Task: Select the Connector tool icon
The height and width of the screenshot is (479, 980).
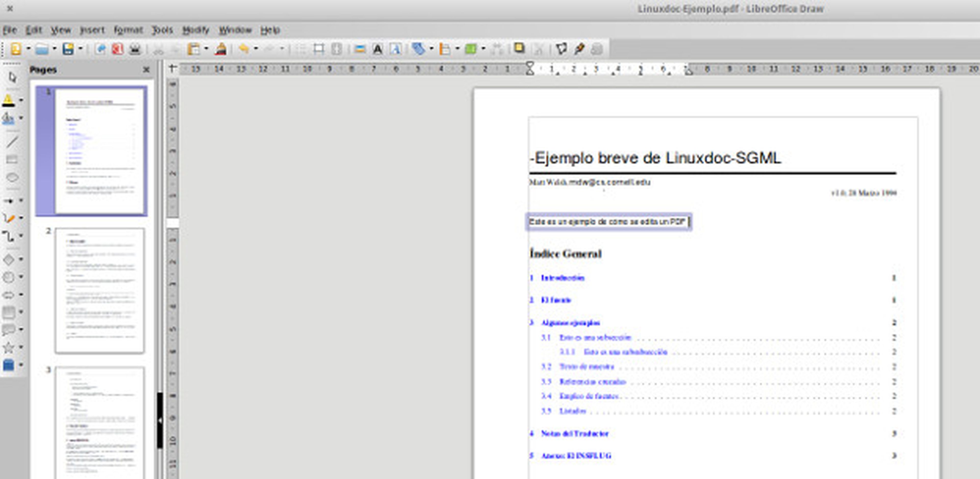Action: pyautogui.click(x=8, y=236)
